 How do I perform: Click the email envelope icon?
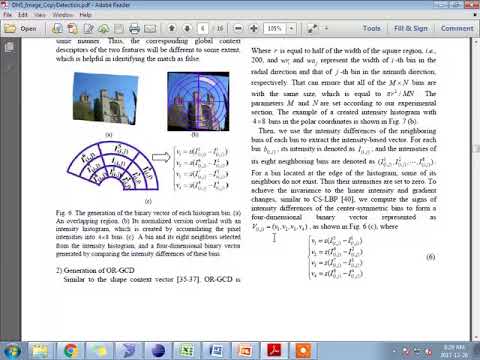(150, 29)
